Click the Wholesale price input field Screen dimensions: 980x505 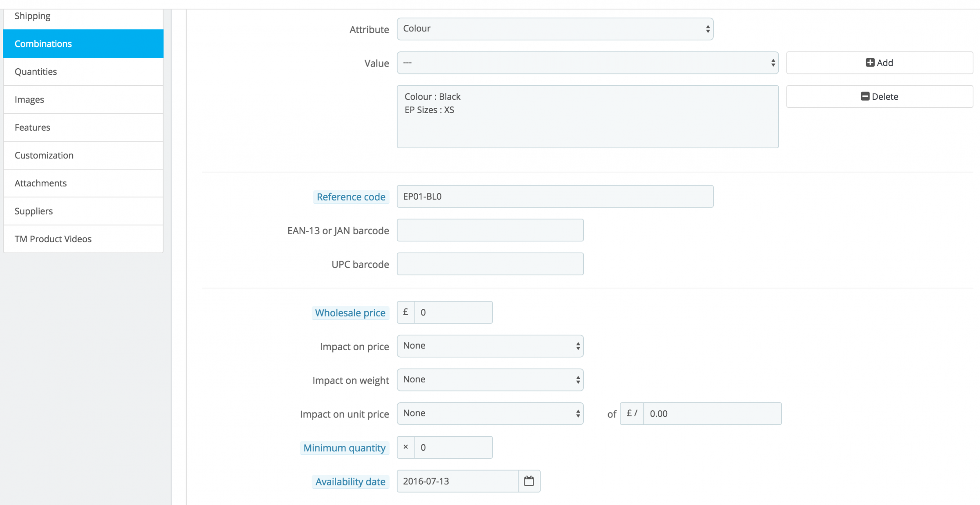click(x=453, y=312)
